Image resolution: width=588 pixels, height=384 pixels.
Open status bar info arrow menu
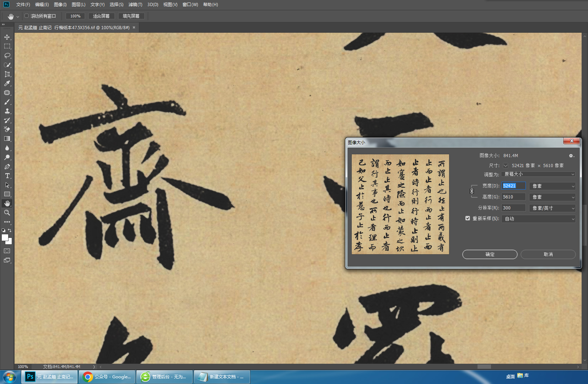tap(94, 367)
